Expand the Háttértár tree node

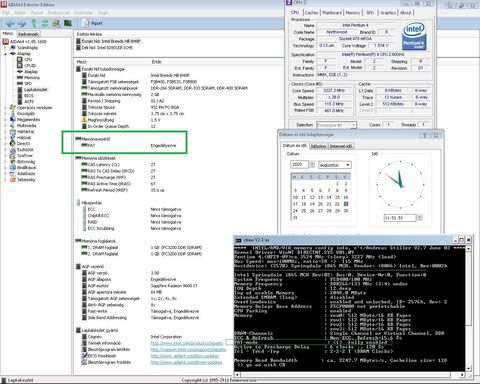pyautogui.click(x=5, y=132)
